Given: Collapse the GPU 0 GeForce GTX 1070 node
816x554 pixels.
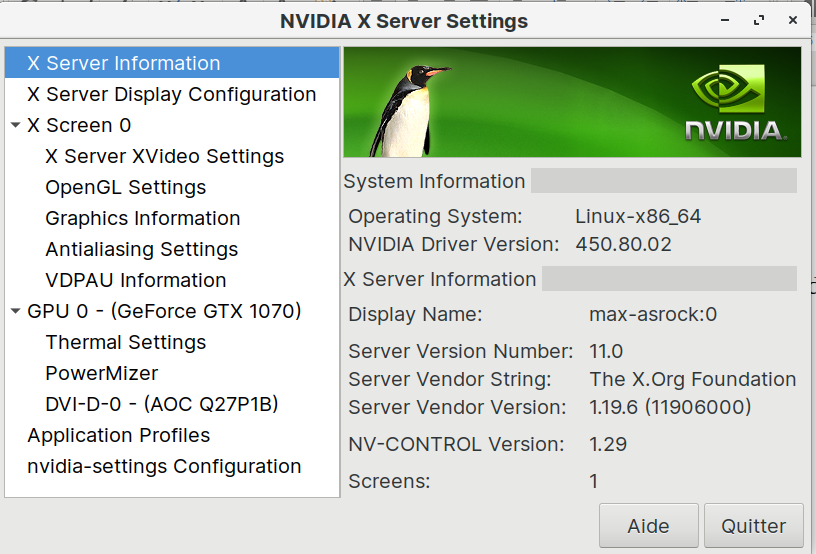Looking at the screenshot, I should [15, 312].
